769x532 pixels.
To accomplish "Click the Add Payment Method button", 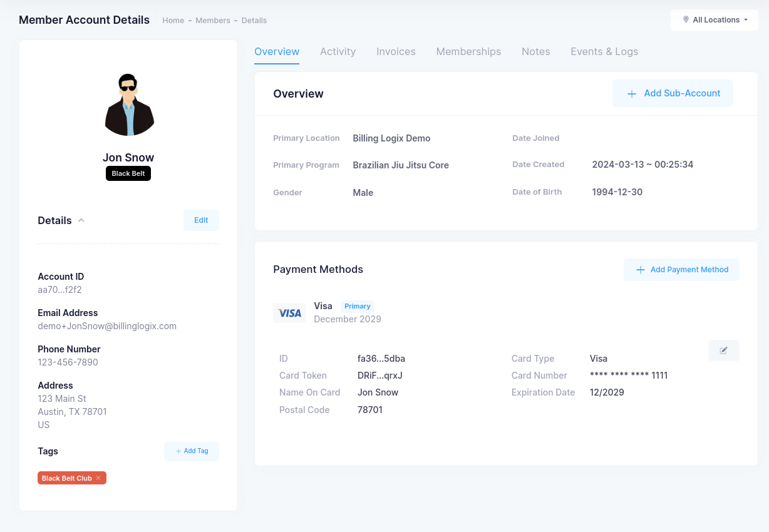I will click(681, 270).
